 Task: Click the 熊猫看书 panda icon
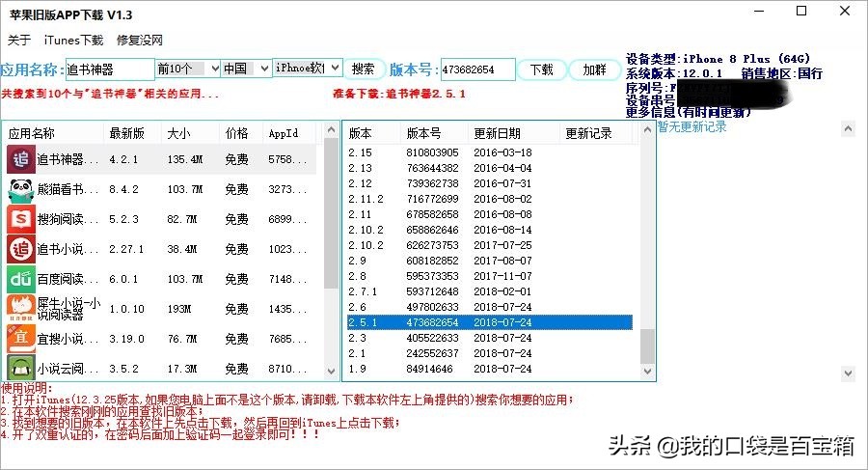pos(21,189)
